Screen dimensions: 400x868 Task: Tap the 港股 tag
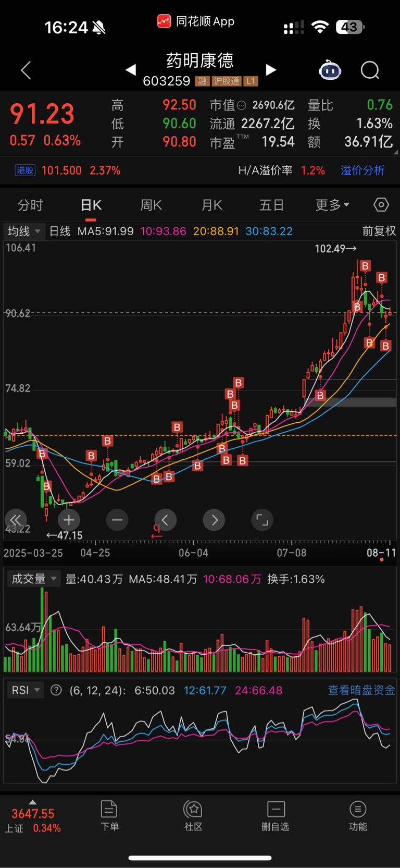[25, 170]
